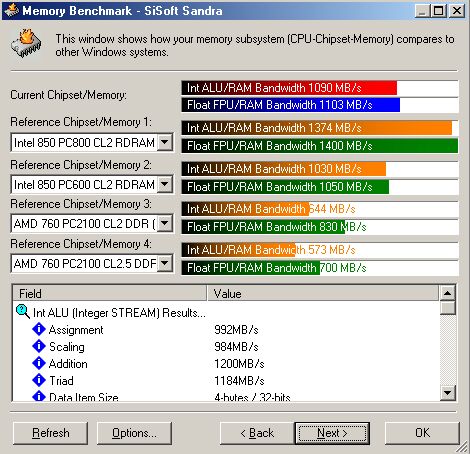Select the AMD 760 PC2100 CL2 DDR combo box

tap(92, 223)
